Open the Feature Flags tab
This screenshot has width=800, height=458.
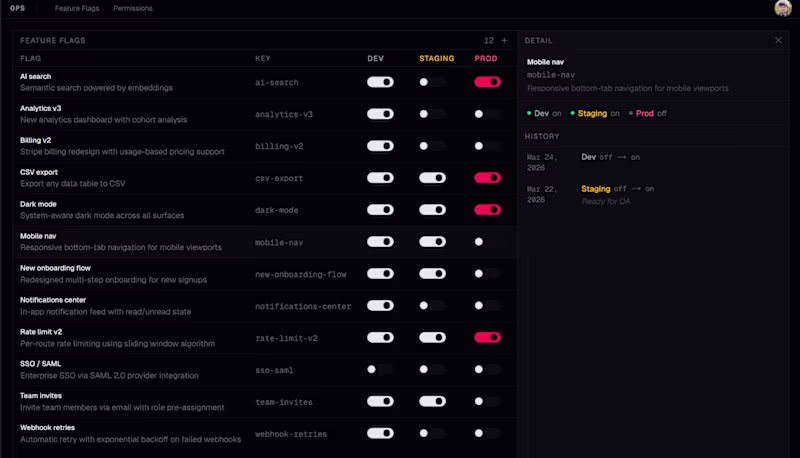tap(77, 8)
